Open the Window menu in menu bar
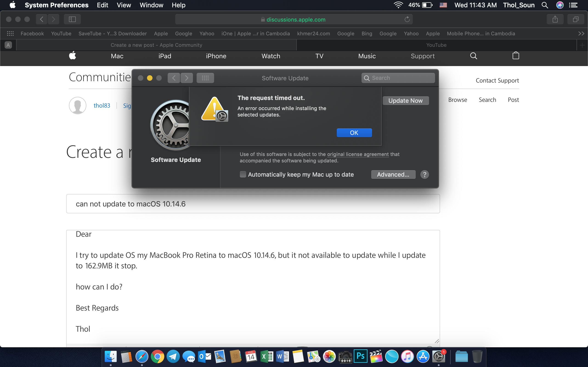Viewport: 588px width, 367px height. click(151, 5)
